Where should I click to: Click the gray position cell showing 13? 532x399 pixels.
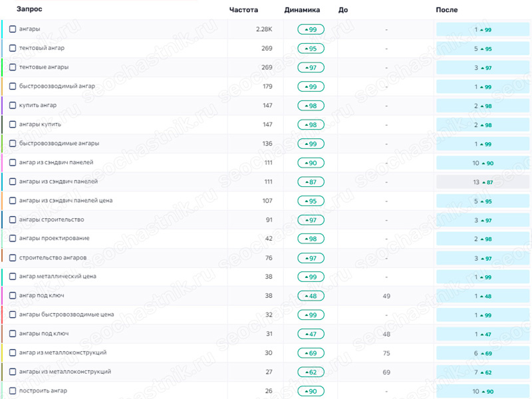[x=483, y=182]
